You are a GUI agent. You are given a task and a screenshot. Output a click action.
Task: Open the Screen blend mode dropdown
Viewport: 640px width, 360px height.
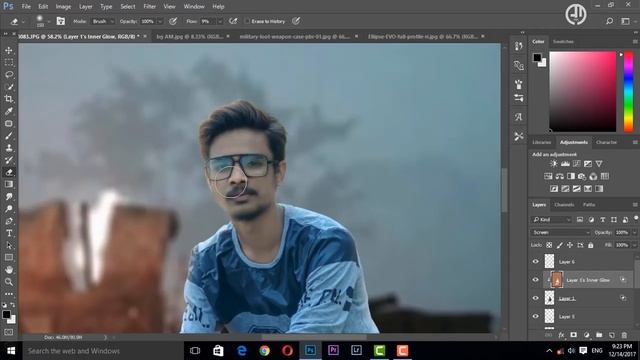click(560, 232)
